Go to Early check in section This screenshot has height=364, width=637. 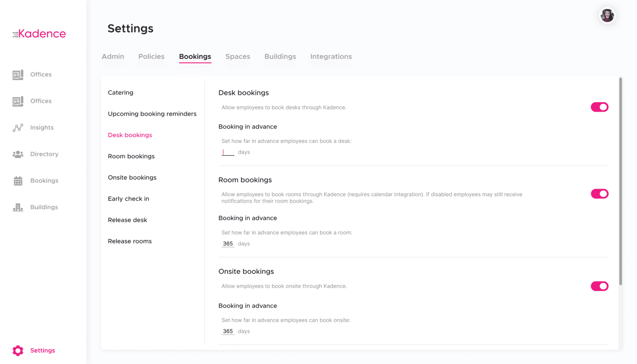(129, 199)
